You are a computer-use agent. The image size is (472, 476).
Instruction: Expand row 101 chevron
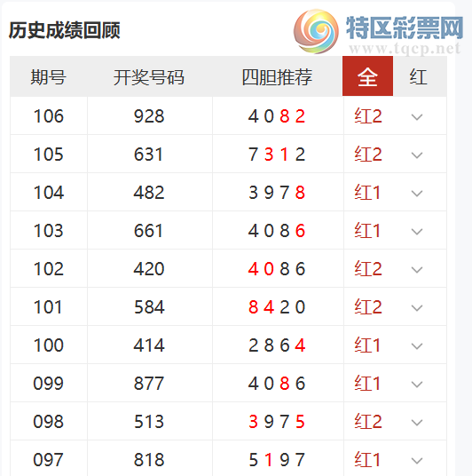pyautogui.click(x=417, y=308)
